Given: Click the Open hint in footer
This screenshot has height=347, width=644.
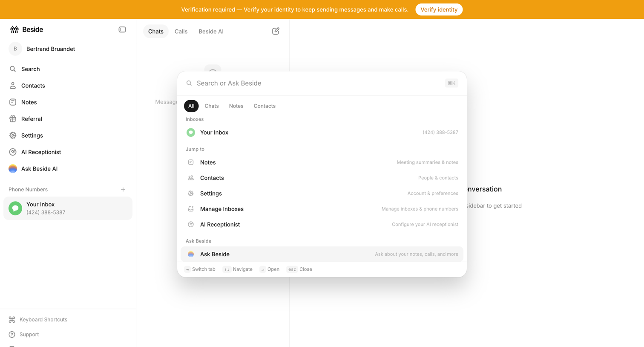Looking at the screenshot, I should (x=270, y=269).
